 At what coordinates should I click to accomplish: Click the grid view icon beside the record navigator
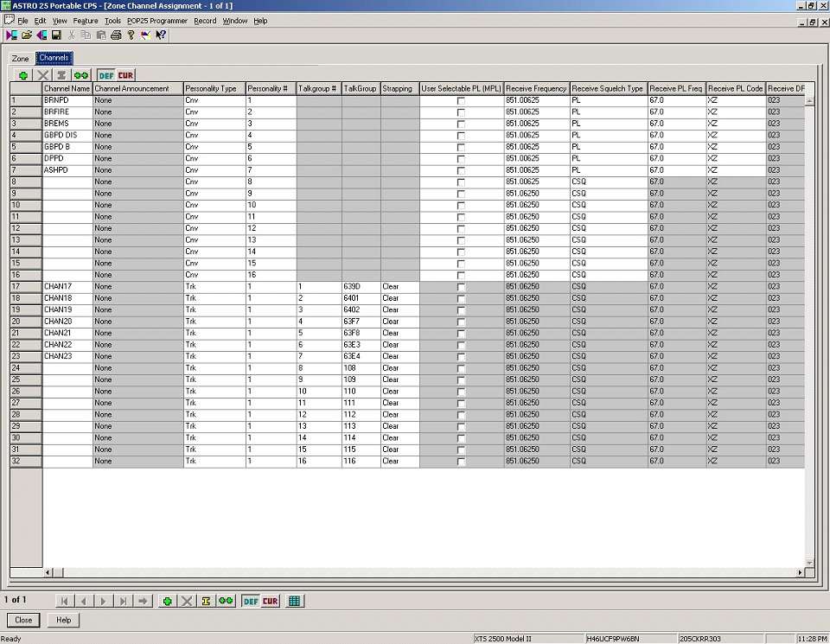click(x=294, y=601)
